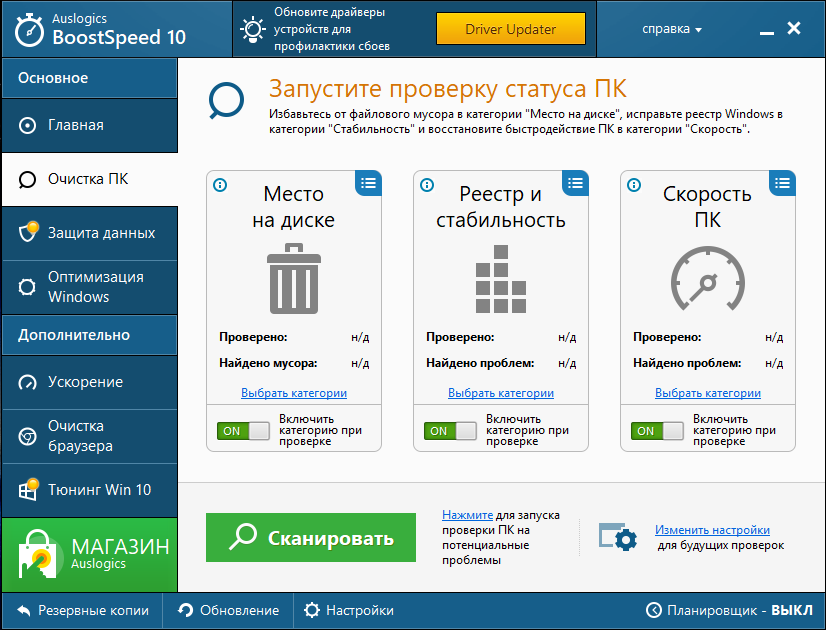
Task: Click Выбрать категории under Реестр и стабильность
Action: tap(501, 393)
